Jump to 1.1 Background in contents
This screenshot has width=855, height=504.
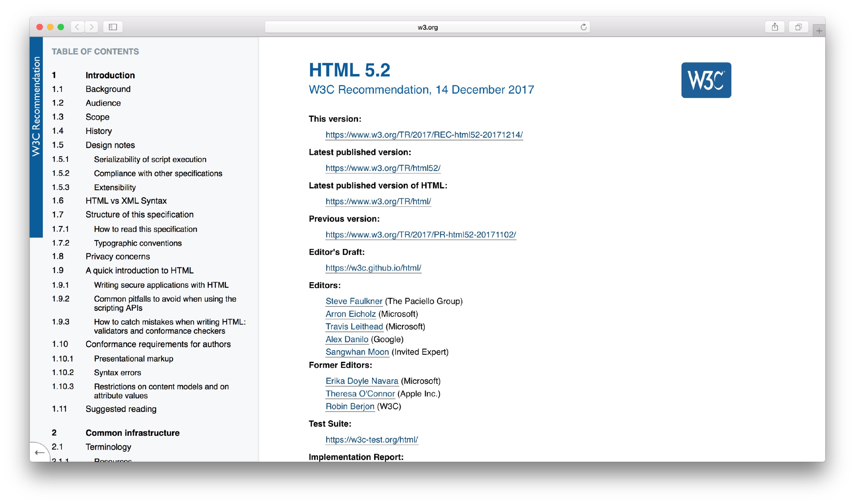coord(108,89)
